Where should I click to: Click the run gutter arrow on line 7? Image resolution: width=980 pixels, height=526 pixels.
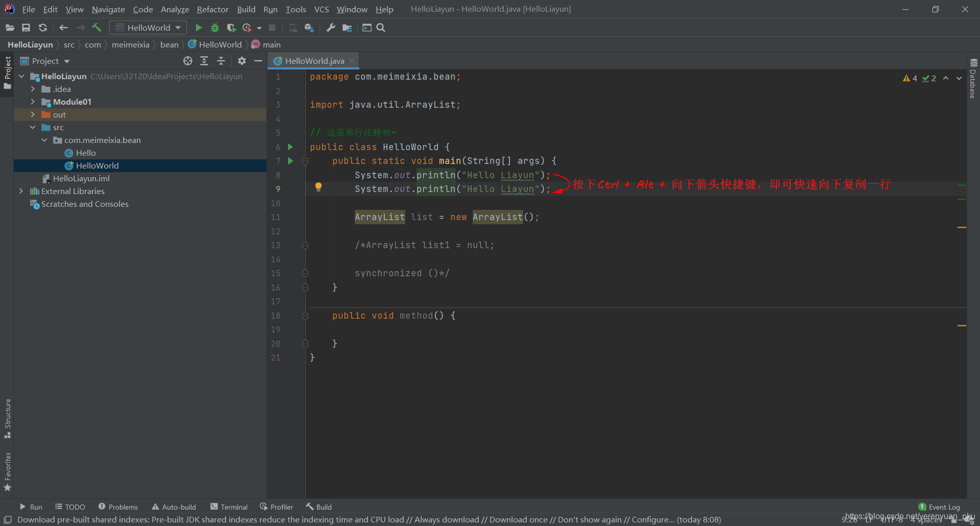tap(290, 161)
